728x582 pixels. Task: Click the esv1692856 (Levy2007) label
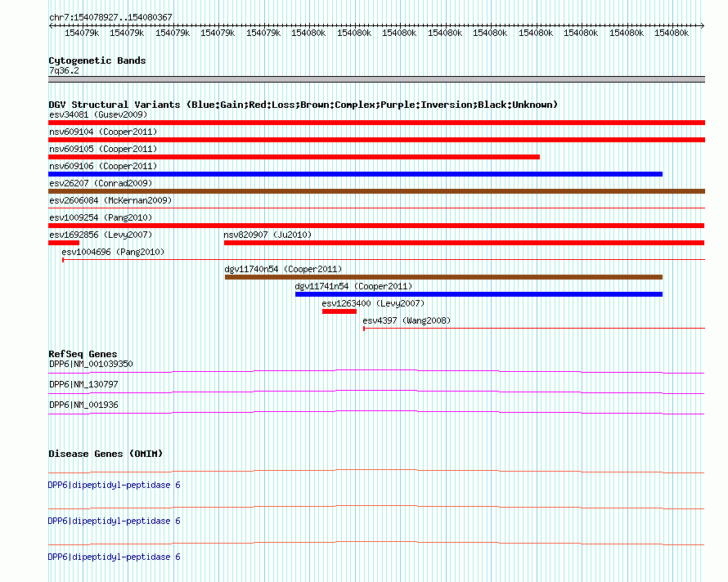[101, 235]
